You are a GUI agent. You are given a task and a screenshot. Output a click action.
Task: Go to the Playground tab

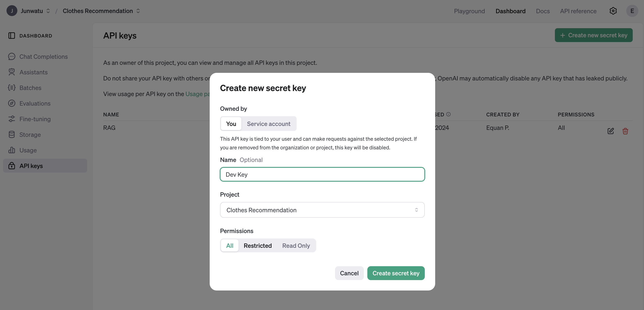(469, 11)
